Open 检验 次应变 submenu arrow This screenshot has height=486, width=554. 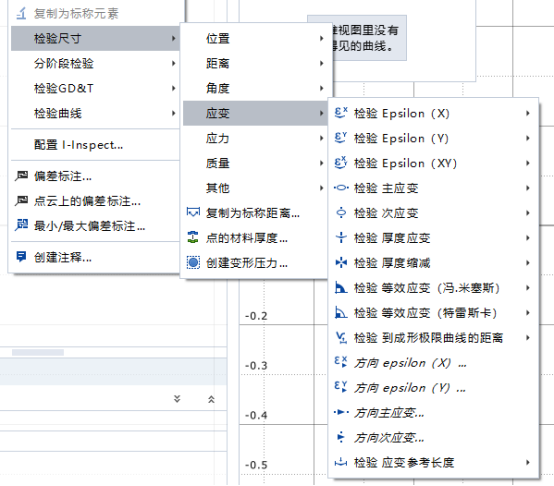pyautogui.click(x=528, y=213)
